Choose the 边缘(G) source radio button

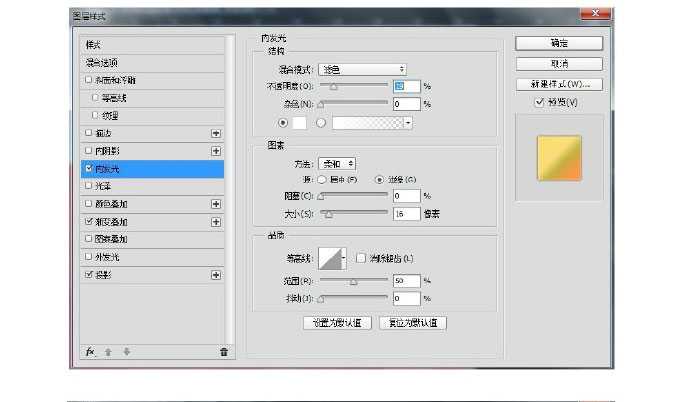click(379, 179)
